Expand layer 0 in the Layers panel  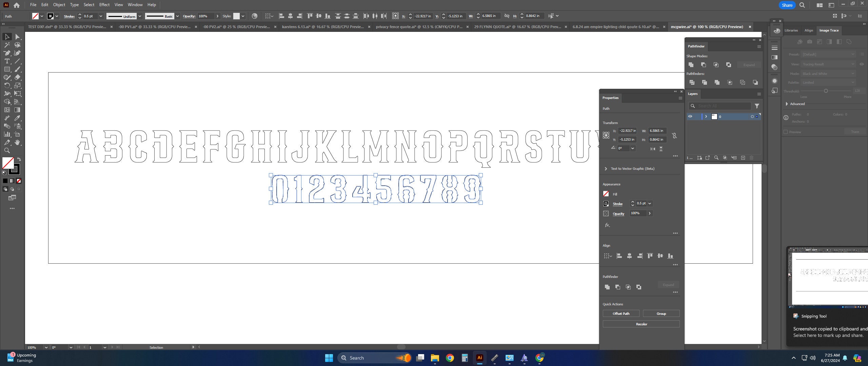click(706, 116)
